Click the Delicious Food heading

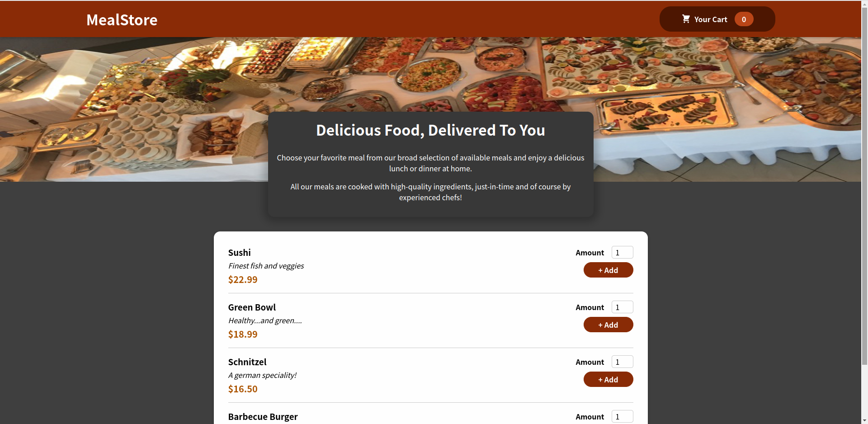(x=430, y=130)
